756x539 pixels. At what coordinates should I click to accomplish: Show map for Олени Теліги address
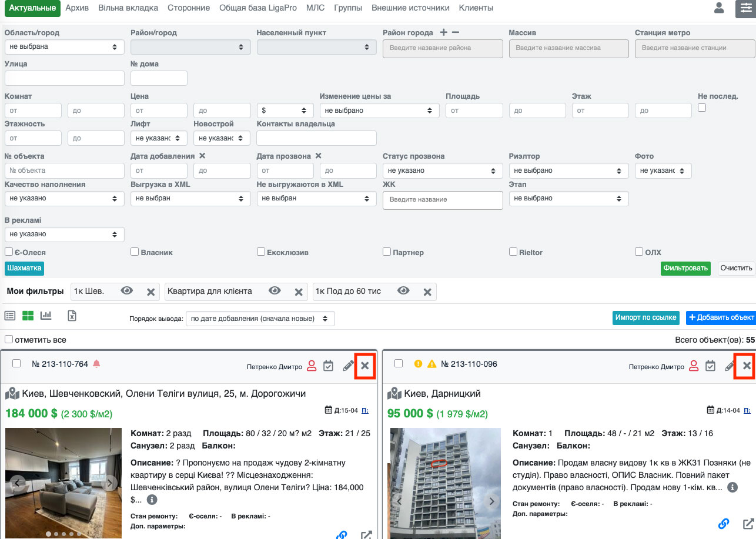(12, 393)
